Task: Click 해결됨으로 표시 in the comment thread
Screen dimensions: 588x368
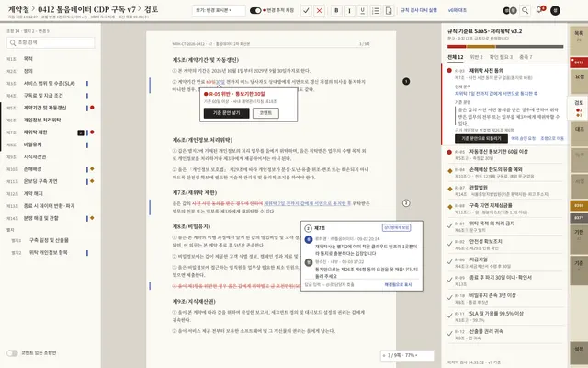Action: tap(398, 284)
